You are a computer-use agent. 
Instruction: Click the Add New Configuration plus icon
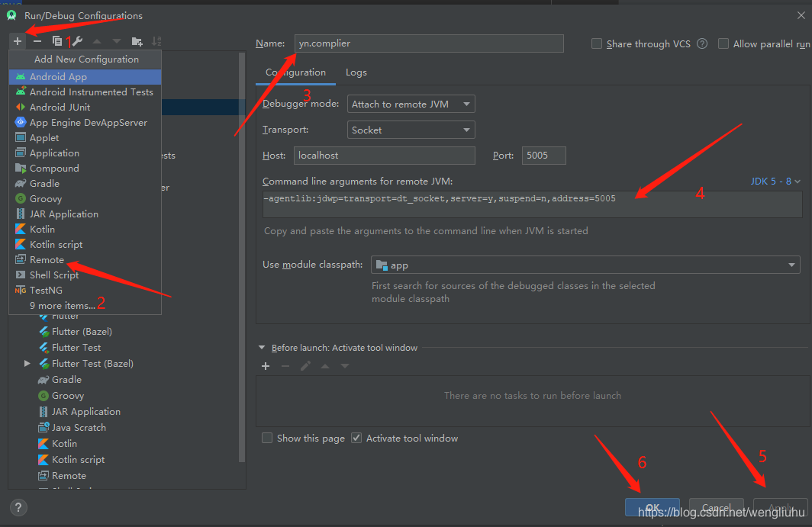click(x=18, y=41)
